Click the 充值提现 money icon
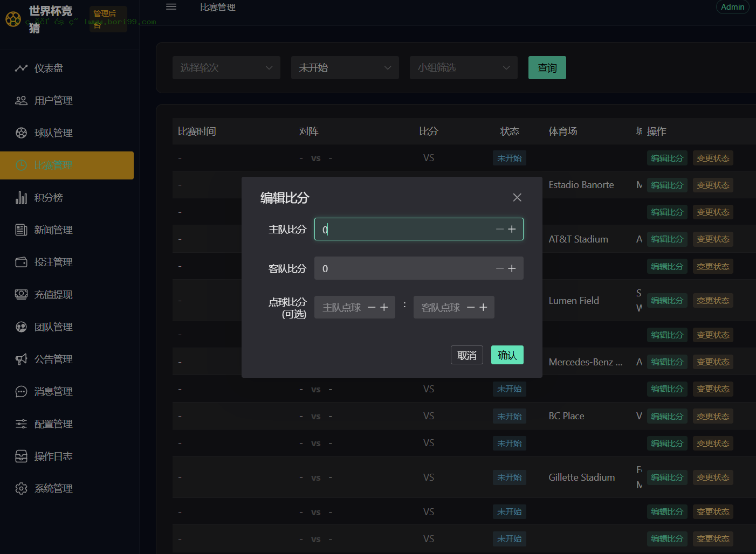756x554 pixels. (21, 295)
